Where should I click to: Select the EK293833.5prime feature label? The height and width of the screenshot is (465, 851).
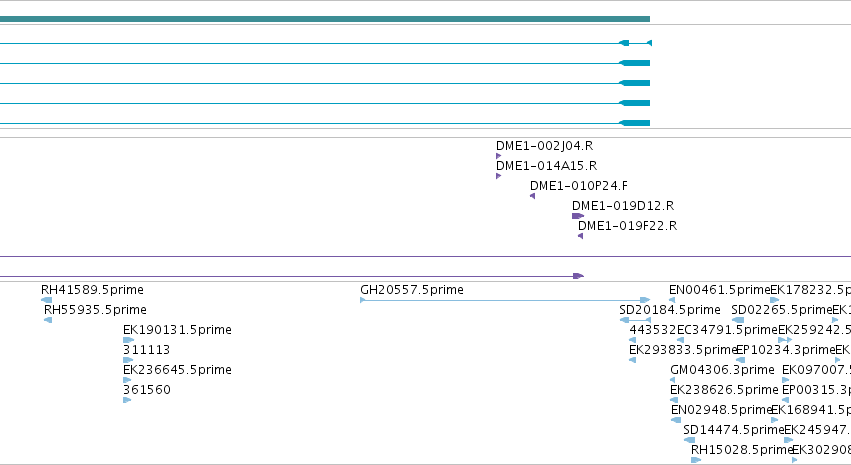click(683, 349)
